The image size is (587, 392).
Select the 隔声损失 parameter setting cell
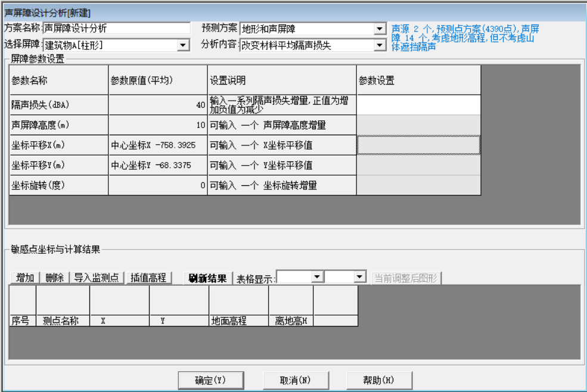pyautogui.click(x=418, y=105)
